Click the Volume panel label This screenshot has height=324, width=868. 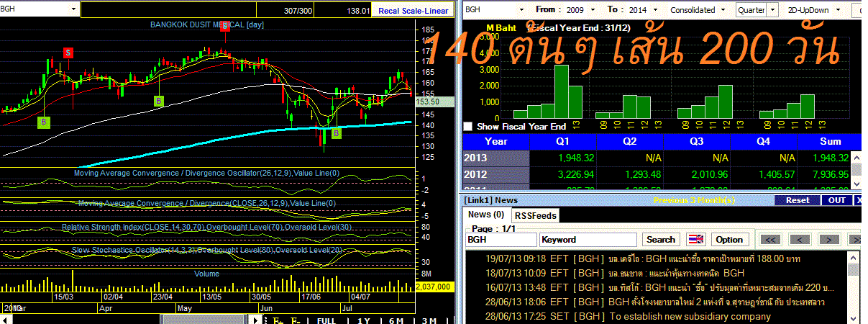[207, 274]
